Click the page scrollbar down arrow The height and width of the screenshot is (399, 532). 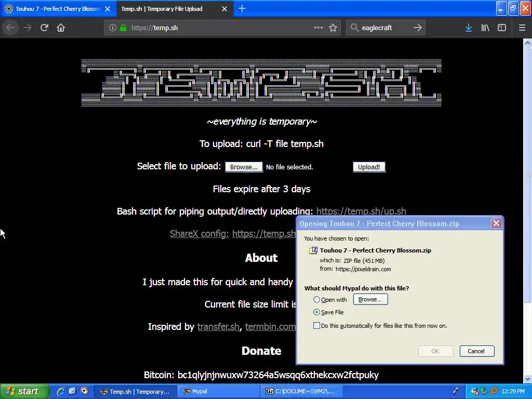coord(527,379)
